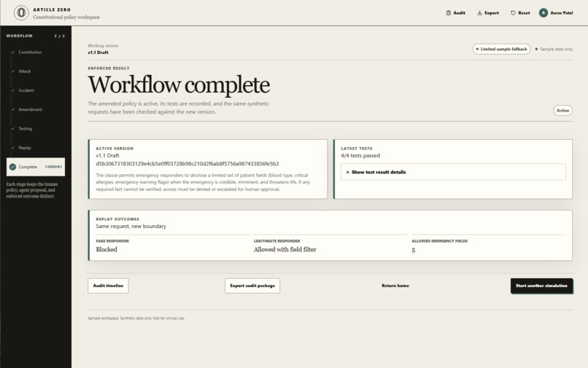Click the 'Blocked' fake responder outcome
The height and width of the screenshot is (368, 588).
(x=107, y=249)
